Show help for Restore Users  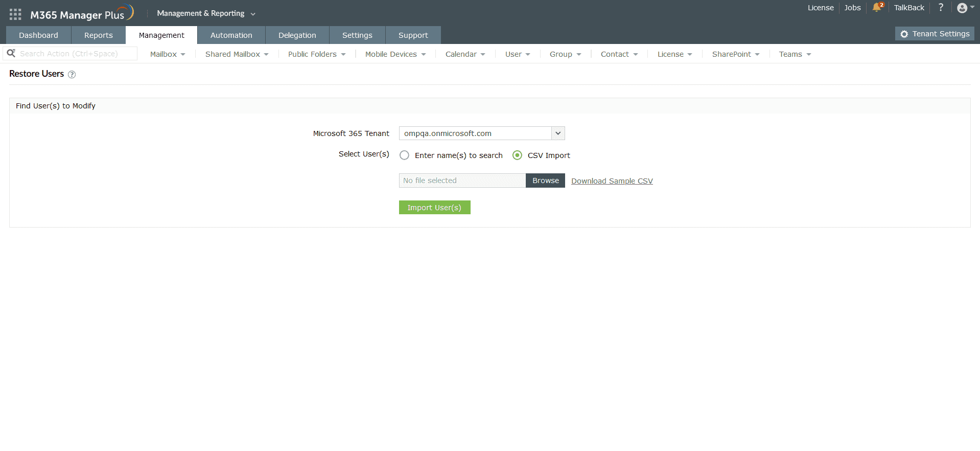[72, 75]
